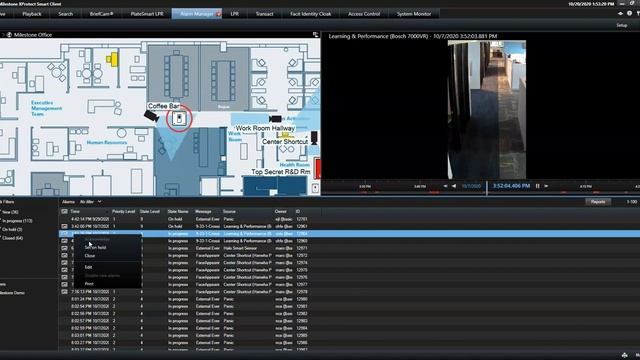
Task: Open the No filter dropdown next to Alarms
Action: click(x=91, y=202)
